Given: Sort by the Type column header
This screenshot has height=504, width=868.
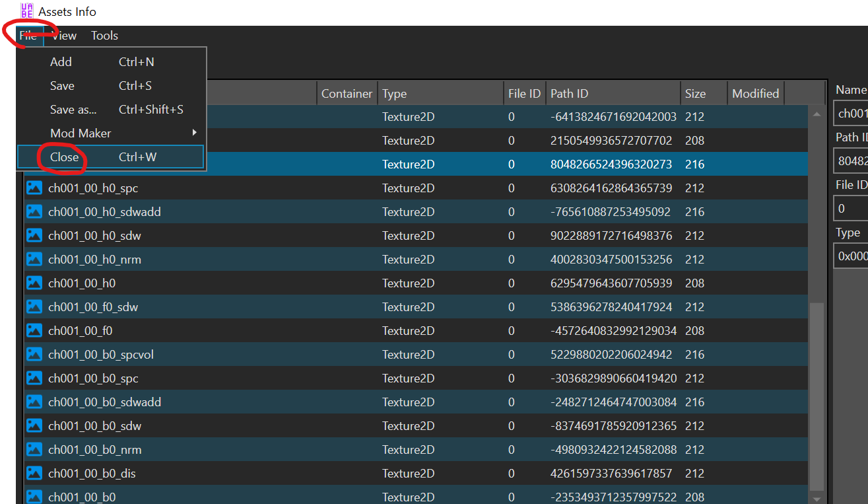Looking at the screenshot, I should pos(440,94).
